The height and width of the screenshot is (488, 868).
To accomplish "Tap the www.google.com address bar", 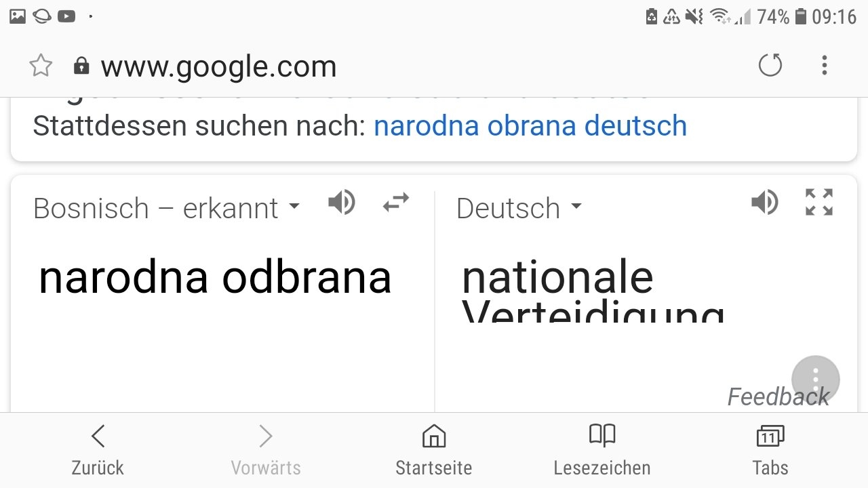I will pos(218,66).
